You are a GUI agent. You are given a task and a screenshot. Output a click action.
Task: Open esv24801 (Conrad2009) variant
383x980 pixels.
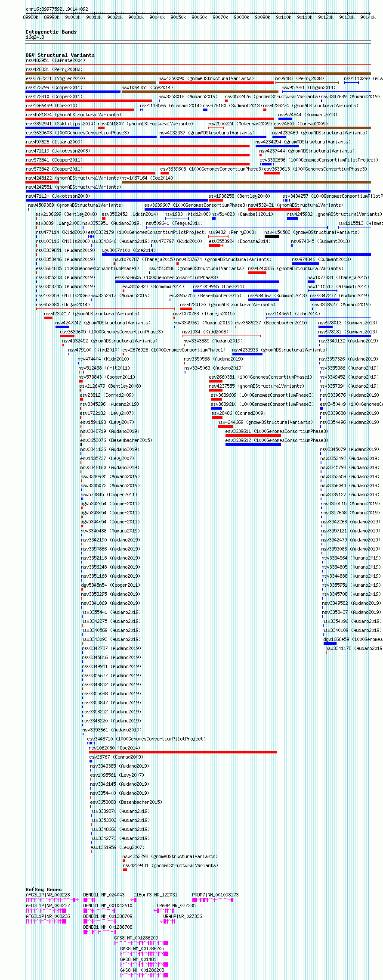(x=301, y=124)
